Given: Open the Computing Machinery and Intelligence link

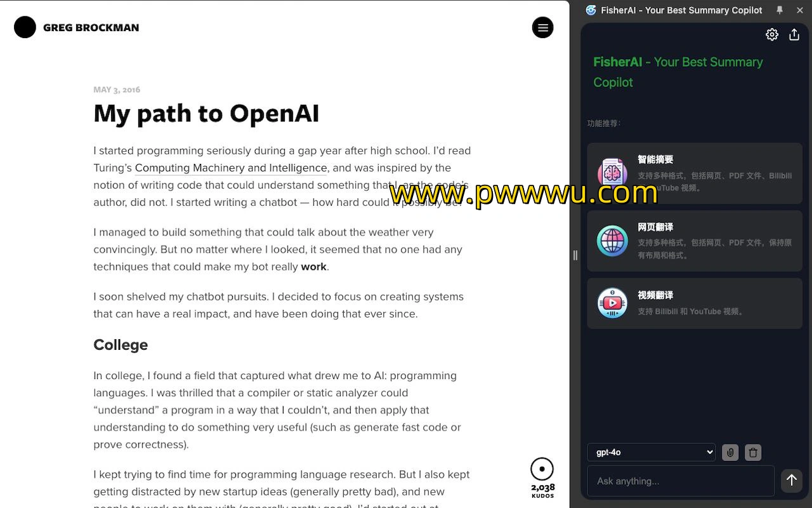Looking at the screenshot, I should [x=231, y=168].
